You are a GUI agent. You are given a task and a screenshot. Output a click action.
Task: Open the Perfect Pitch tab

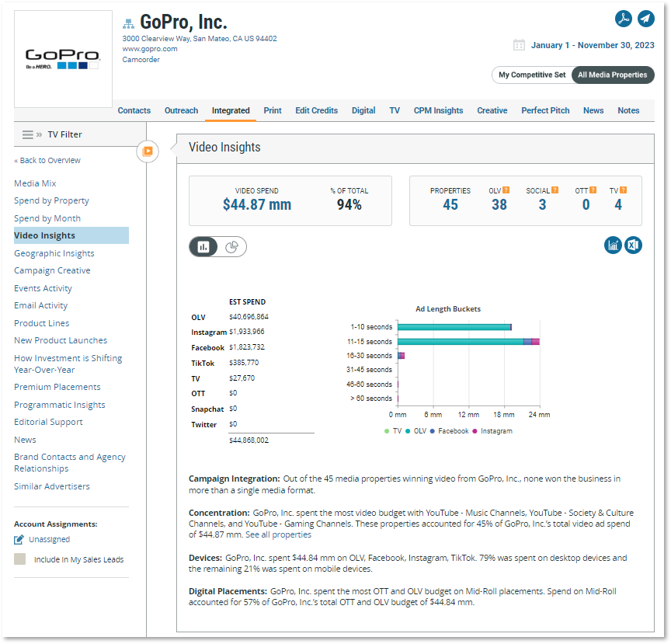tap(545, 110)
